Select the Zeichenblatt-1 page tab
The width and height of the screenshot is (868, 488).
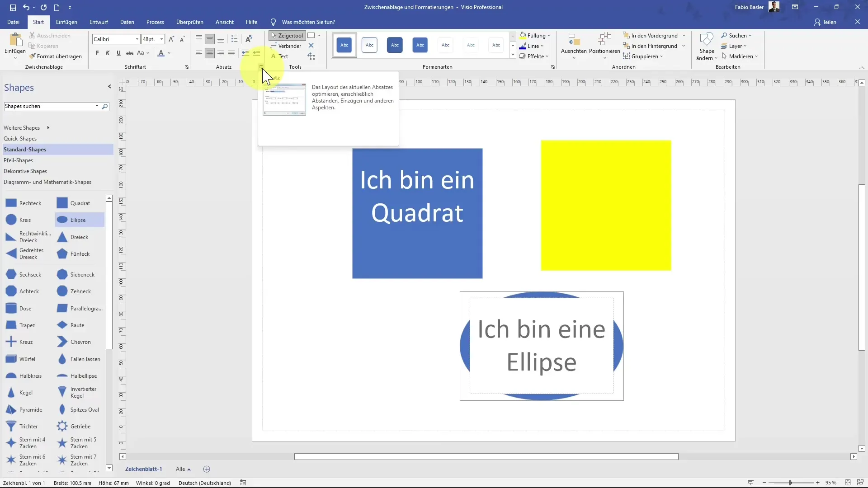click(143, 469)
